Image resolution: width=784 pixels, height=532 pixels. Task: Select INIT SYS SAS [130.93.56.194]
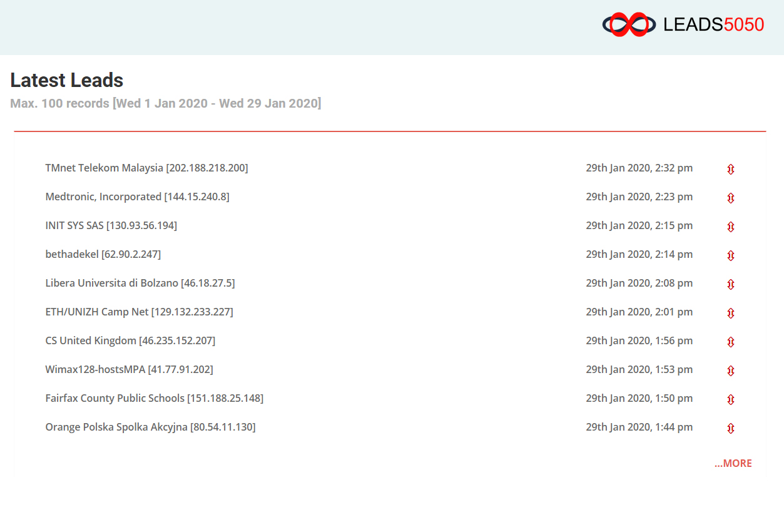(x=111, y=225)
